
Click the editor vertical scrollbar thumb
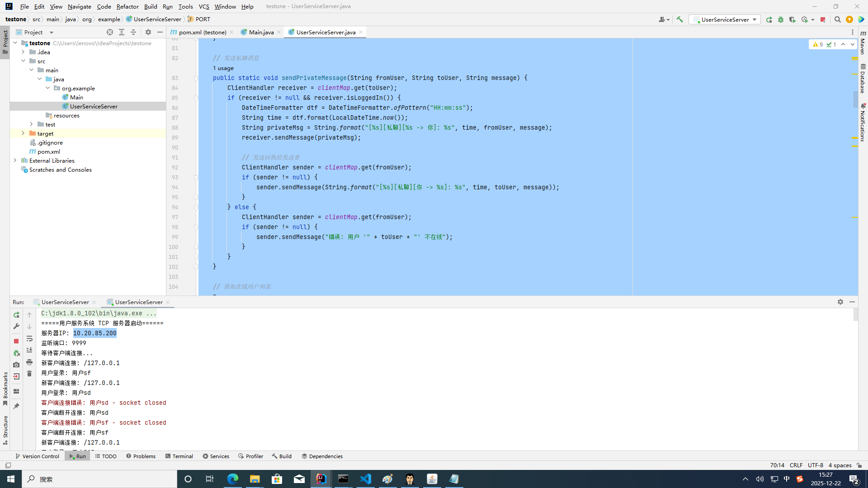(855, 99)
